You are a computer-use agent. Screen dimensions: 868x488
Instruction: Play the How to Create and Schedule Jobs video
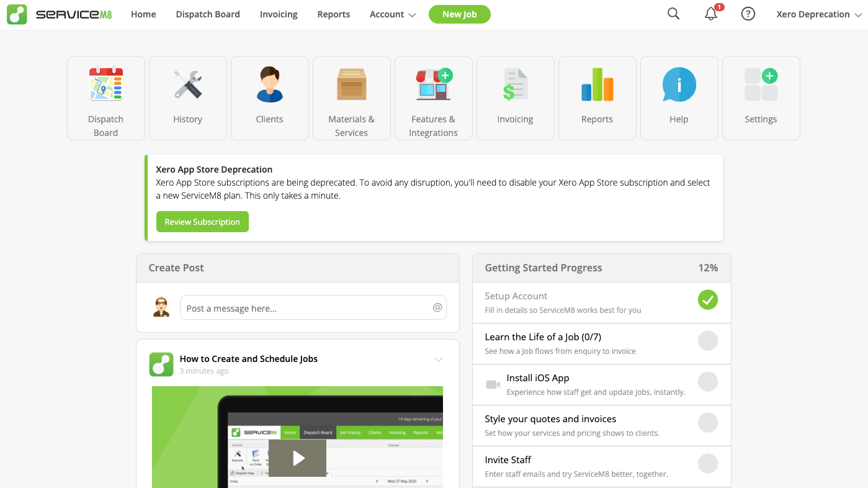coord(298,458)
